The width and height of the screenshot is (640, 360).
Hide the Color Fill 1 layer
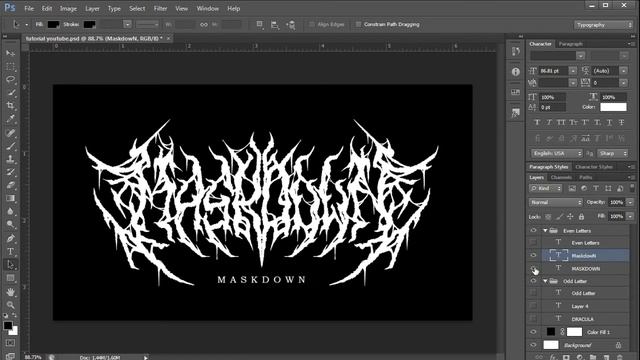pos(533,332)
